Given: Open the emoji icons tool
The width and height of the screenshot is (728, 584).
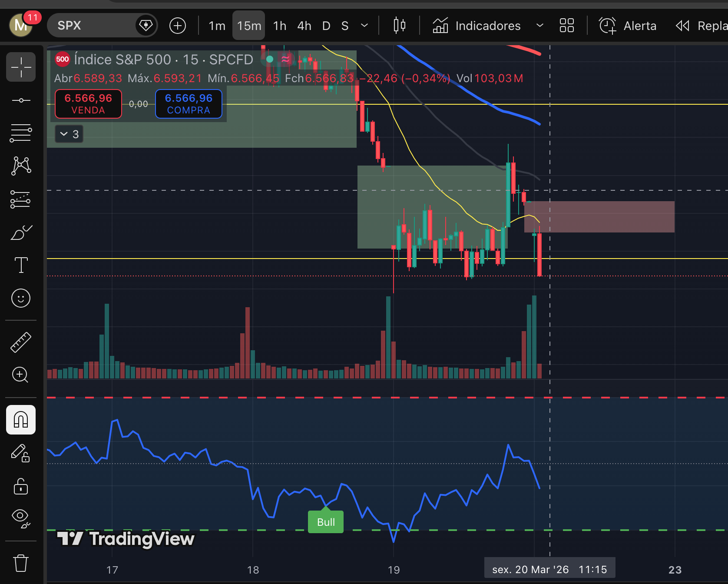Looking at the screenshot, I should (21, 298).
